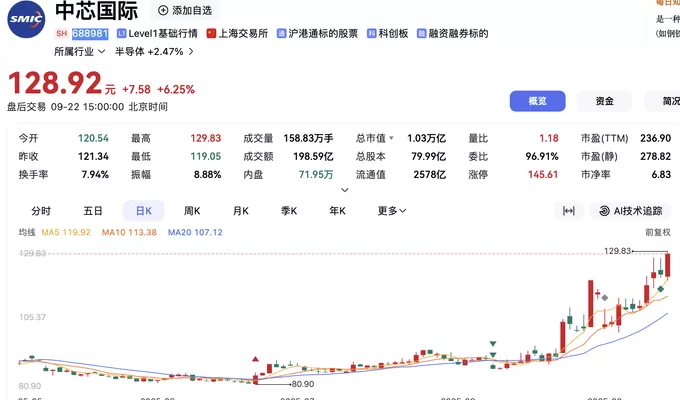680x400 pixels.
Task: Select the 日K chart tab
Action: point(144,211)
